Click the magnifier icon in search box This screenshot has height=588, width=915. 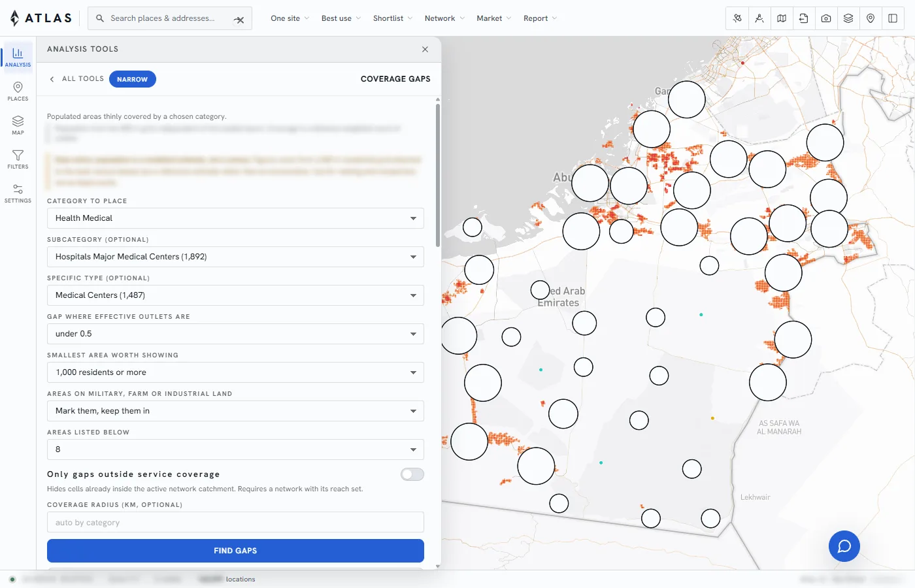100,18
